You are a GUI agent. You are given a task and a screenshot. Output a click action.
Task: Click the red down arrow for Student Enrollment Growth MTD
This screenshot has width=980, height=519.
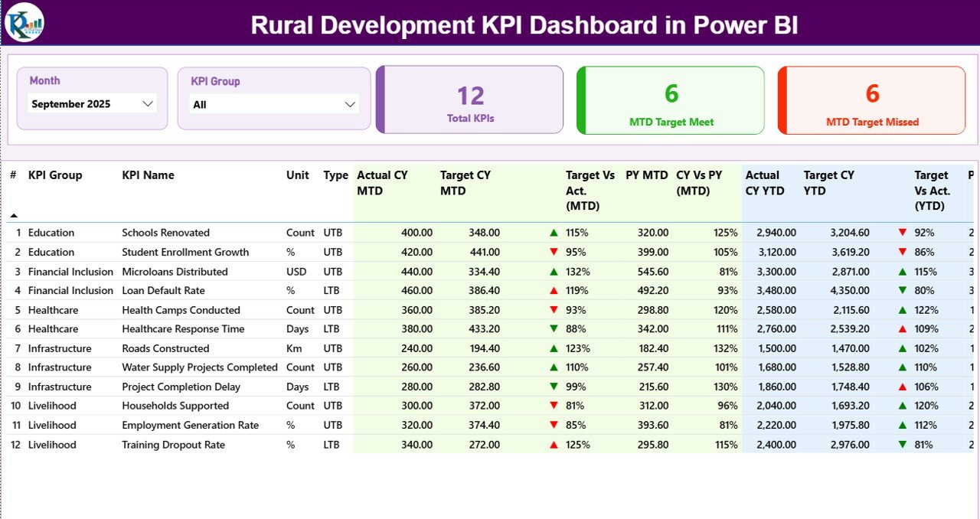[x=553, y=252]
